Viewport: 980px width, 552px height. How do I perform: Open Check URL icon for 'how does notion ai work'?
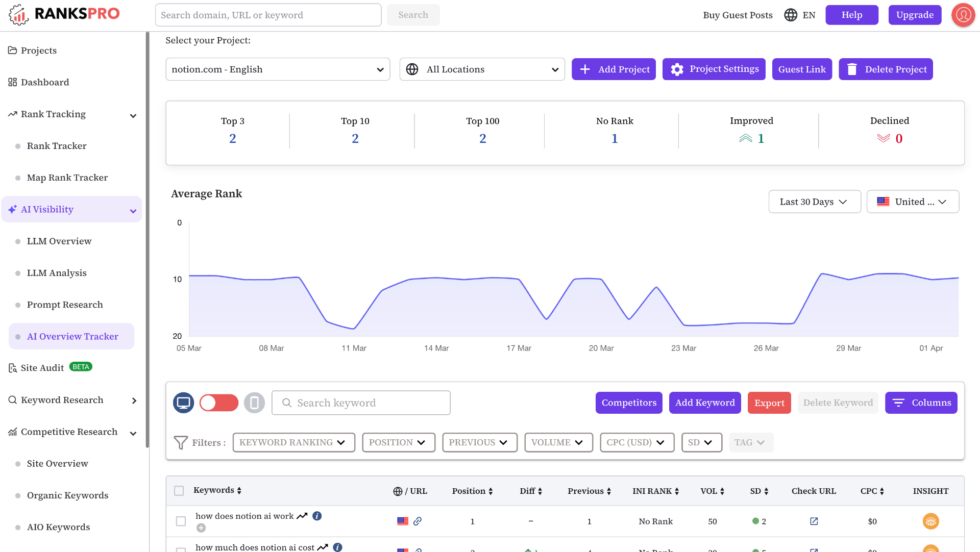point(814,521)
